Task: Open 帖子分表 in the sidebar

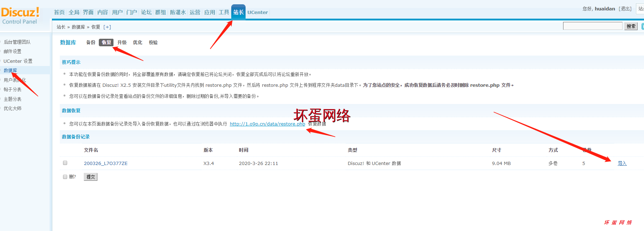Action: (x=13, y=89)
